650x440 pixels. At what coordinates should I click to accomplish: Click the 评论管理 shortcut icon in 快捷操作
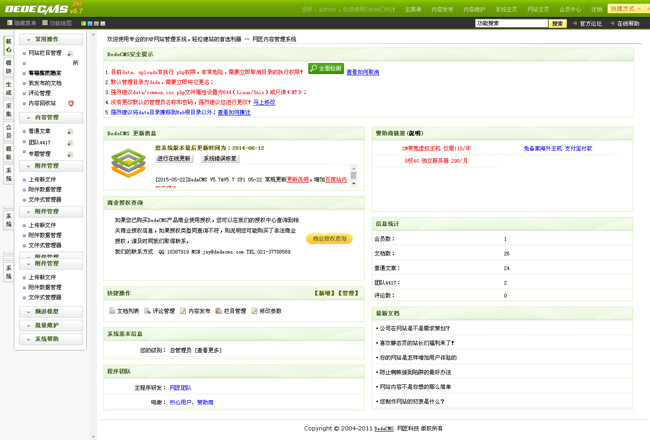pyautogui.click(x=147, y=311)
